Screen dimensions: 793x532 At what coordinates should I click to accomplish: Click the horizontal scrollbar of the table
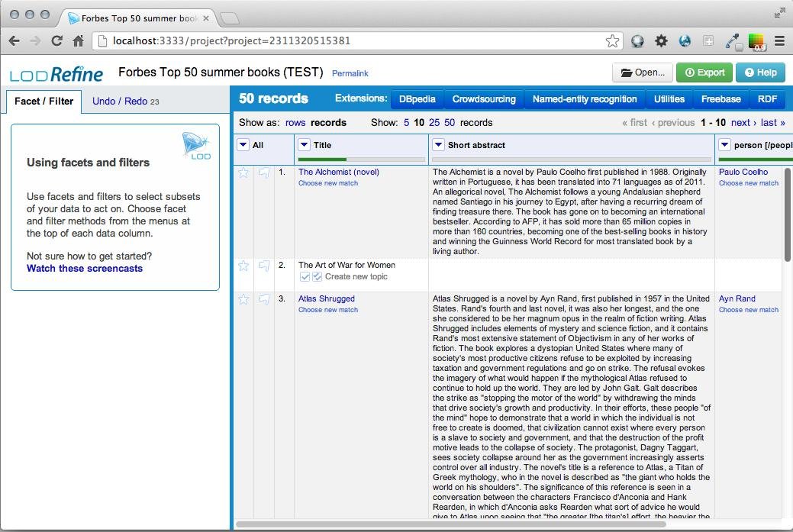(x=450, y=524)
